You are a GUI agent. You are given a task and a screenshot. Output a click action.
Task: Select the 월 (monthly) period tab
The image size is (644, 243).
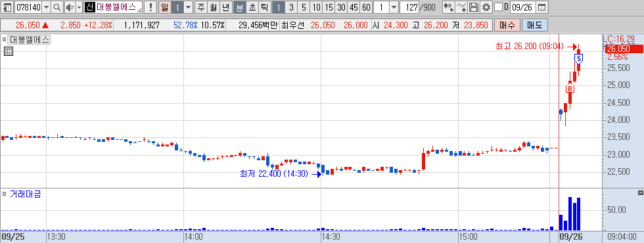point(213,7)
